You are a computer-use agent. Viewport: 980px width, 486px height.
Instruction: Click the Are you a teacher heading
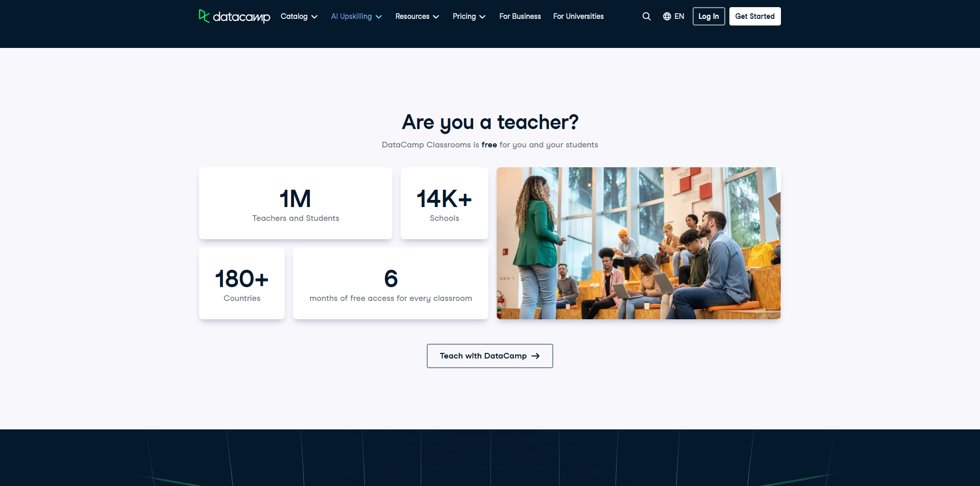click(x=489, y=122)
